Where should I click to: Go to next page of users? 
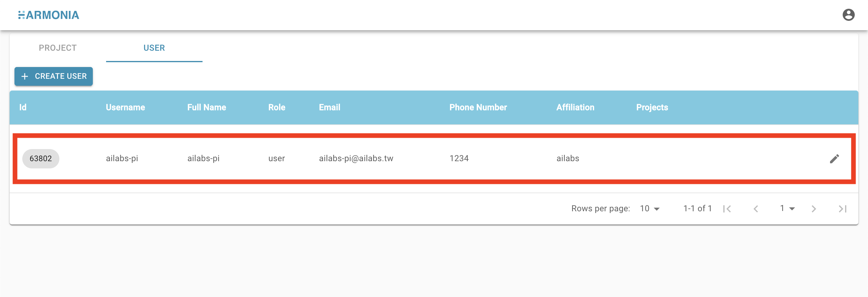coord(814,209)
